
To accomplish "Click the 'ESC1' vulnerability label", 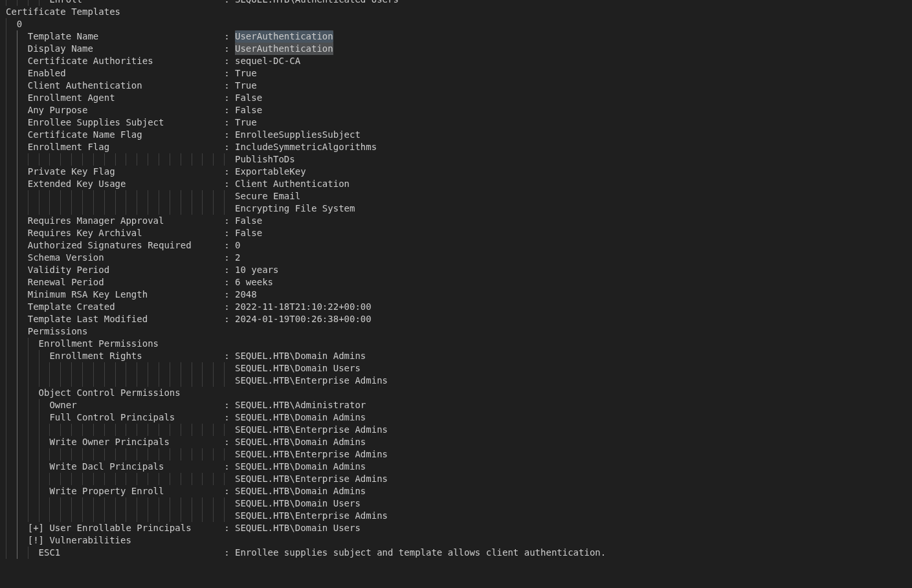I will [x=49, y=552].
